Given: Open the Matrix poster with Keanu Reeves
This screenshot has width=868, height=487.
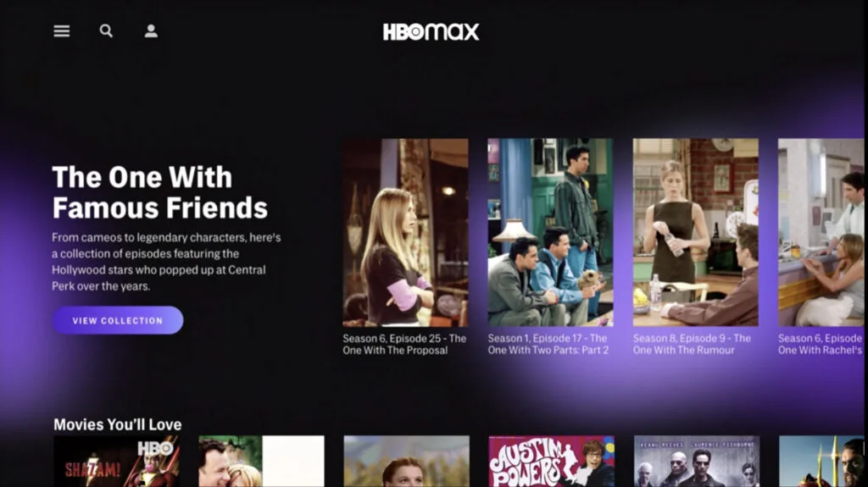Looking at the screenshot, I should click(x=697, y=462).
